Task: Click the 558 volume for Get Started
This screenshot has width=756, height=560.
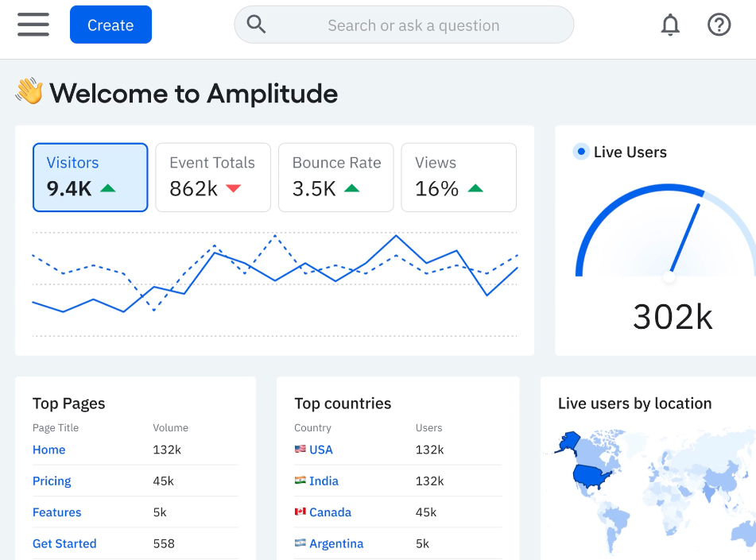Action: click(x=164, y=543)
